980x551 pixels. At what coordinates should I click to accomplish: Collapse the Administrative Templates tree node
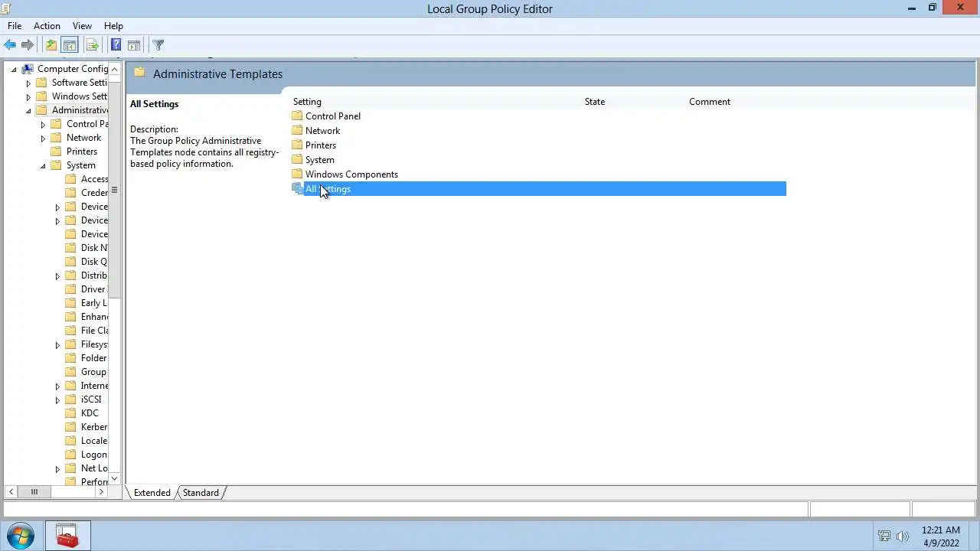pos(28,110)
